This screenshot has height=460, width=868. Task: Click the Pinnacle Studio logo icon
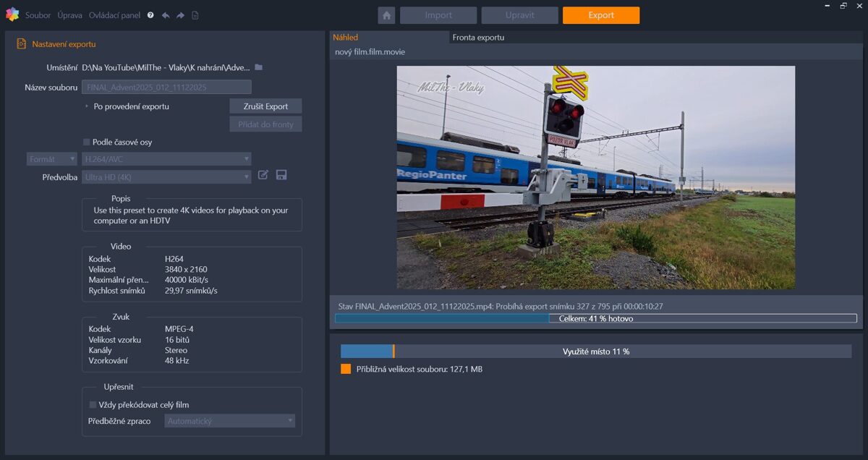click(12, 14)
